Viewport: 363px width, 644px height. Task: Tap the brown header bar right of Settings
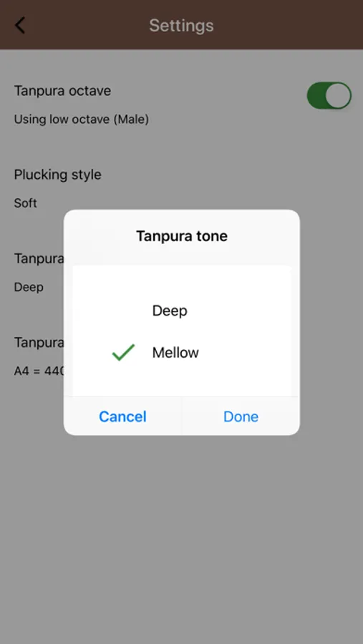click(288, 26)
